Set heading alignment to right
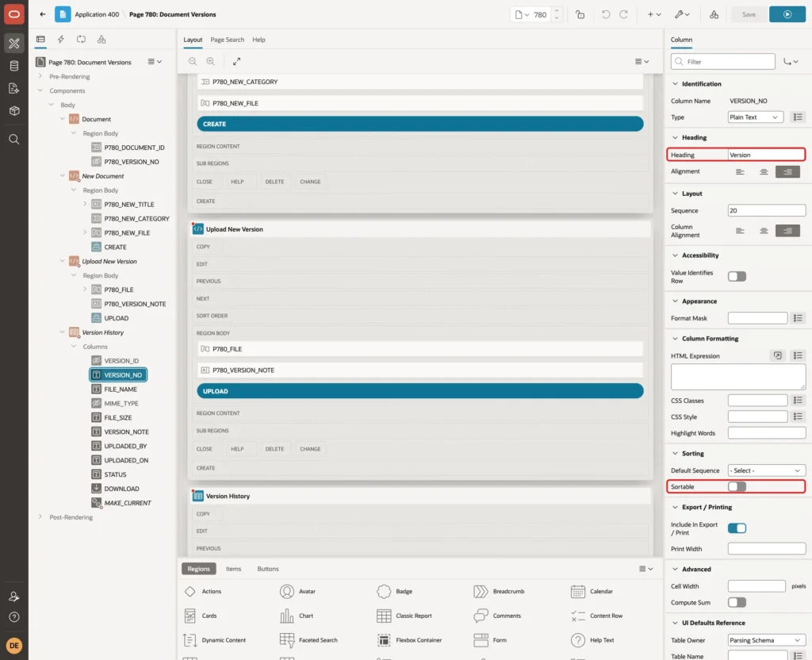812x660 pixels. tap(787, 171)
